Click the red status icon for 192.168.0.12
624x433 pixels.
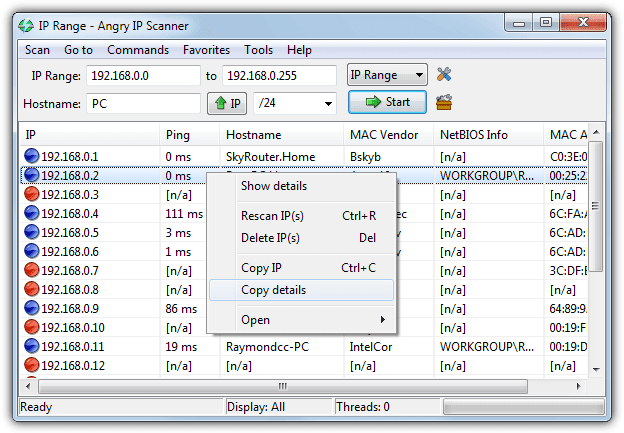pos(31,365)
